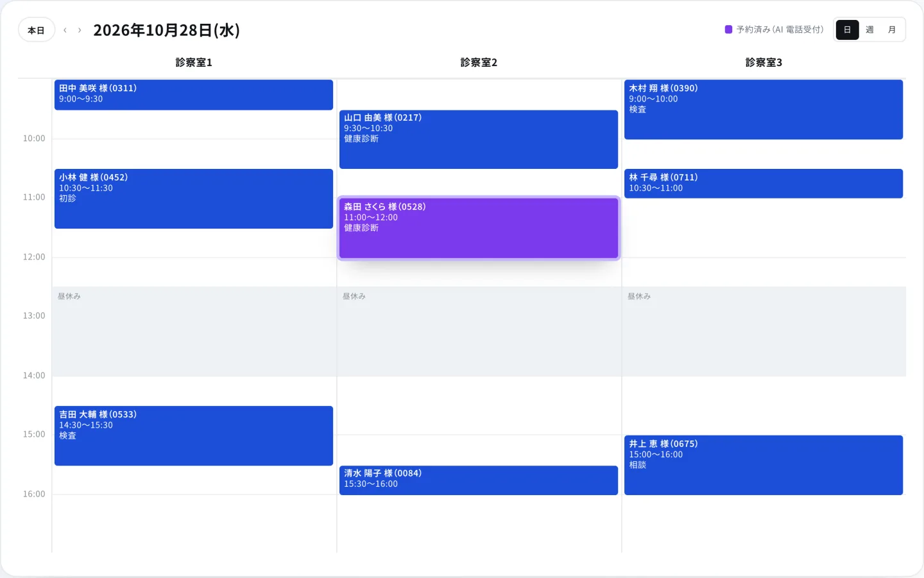The width and height of the screenshot is (924, 578).
Task: Open 木村 翔 検査 appointment
Action: (x=764, y=109)
